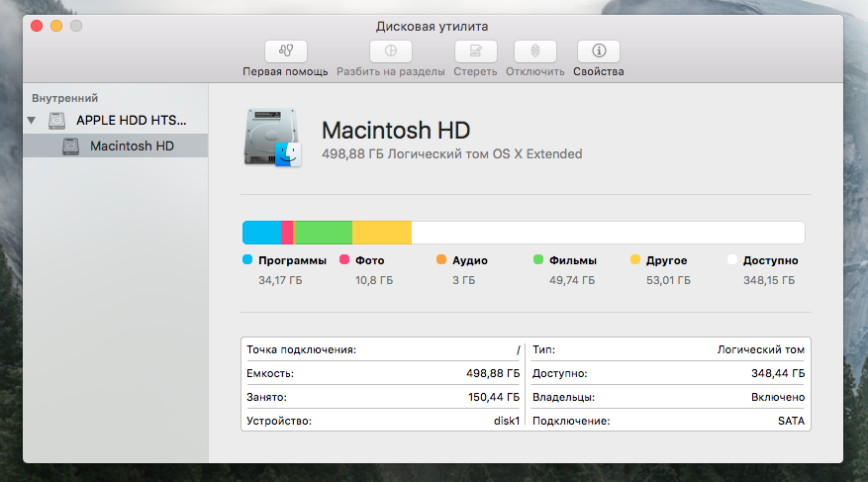
Task: Click the Устройство disk1 row
Action: click(x=383, y=421)
